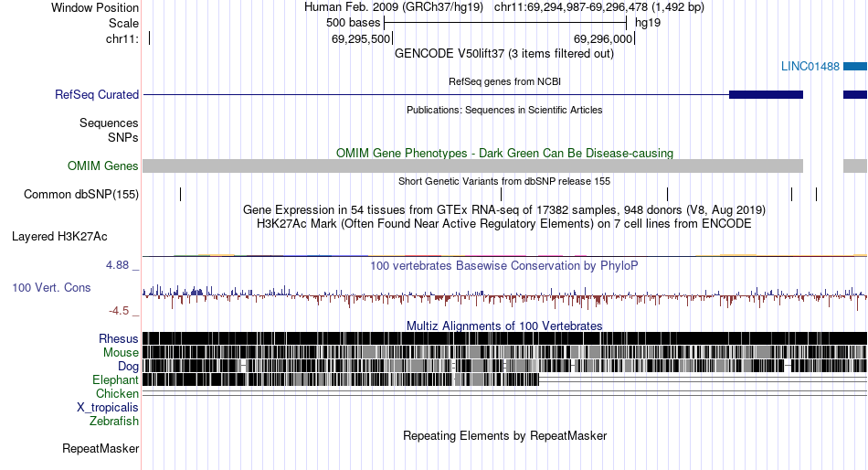Viewport: 868px width, 470px height.
Task: Open the 100 Vert. Cons track label
Action: click(51, 288)
